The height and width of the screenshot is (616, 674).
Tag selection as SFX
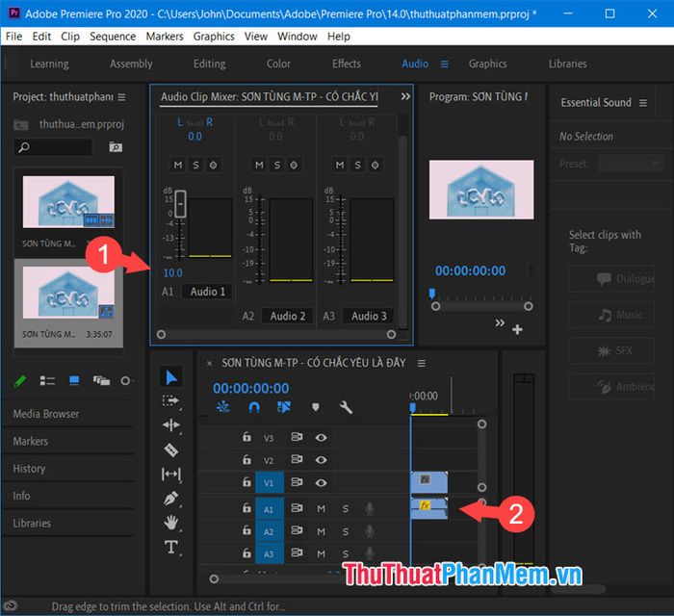pyautogui.click(x=612, y=351)
